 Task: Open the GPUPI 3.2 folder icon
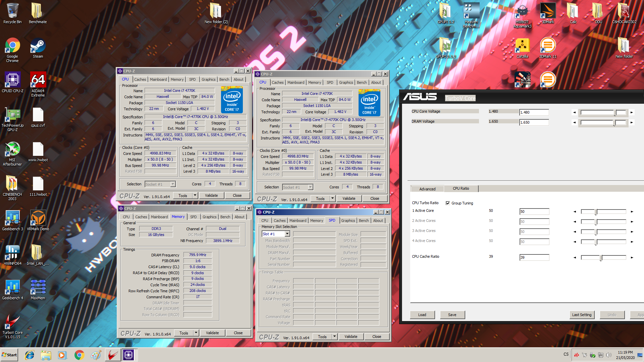(x=445, y=13)
